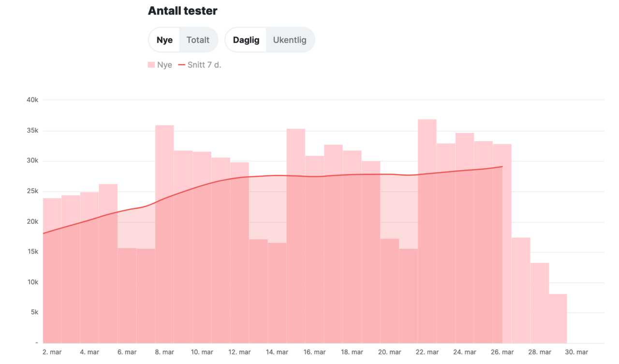Click the last short bar on 29. mar
The image size is (619, 364).
coord(558,319)
